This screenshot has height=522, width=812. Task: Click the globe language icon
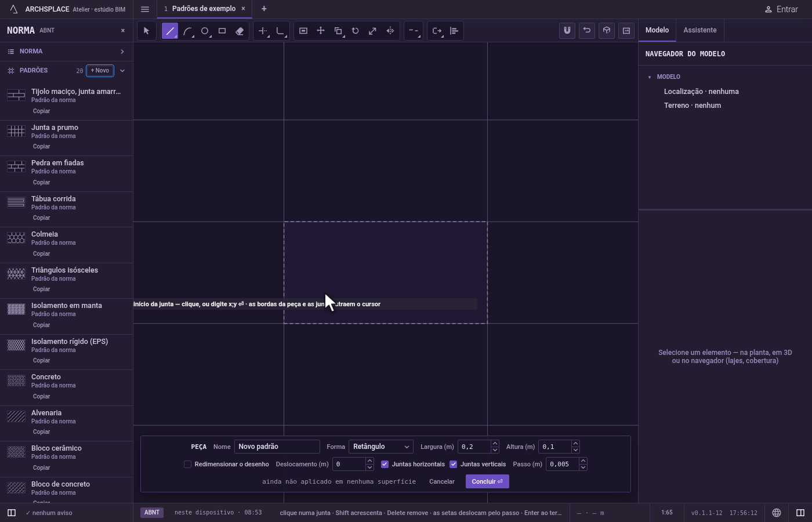point(777,513)
